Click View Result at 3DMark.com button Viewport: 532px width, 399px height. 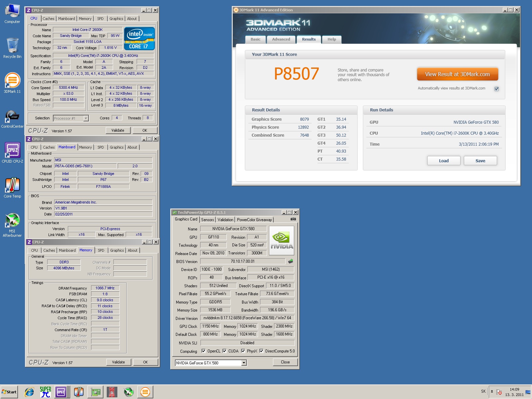coord(458,74)
